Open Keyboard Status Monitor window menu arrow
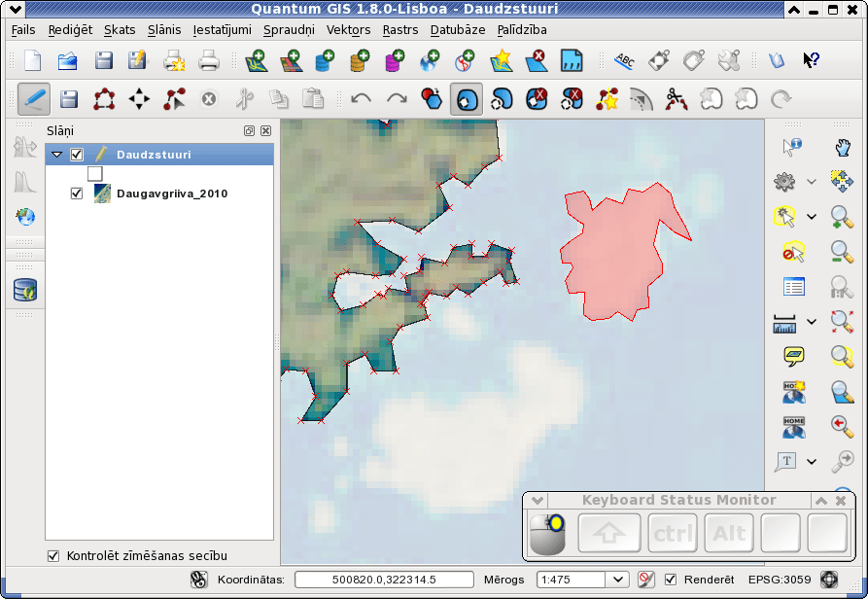Image resolution: width=868 pixels, height=599 pixels. [x=537, y=501]
